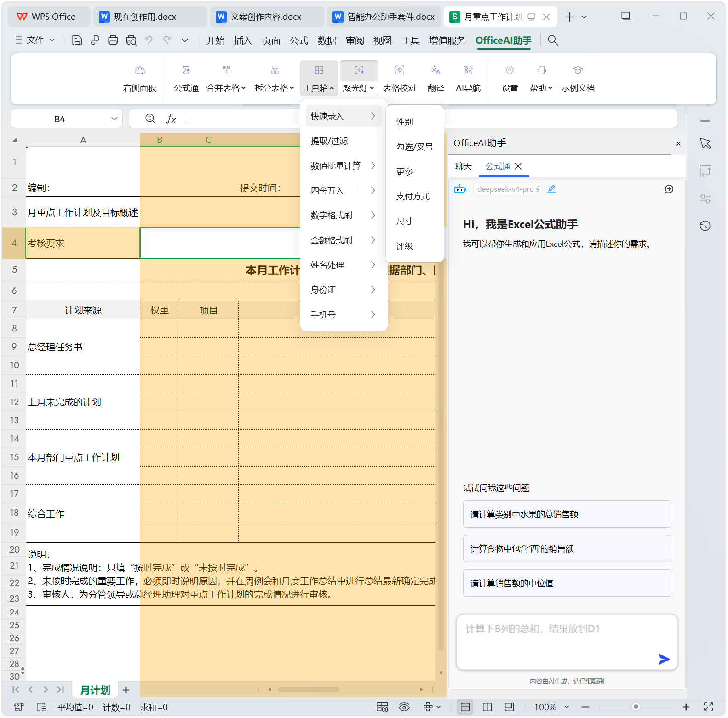Open OfficeAI 设置 settings

click(x=510, y=79)
